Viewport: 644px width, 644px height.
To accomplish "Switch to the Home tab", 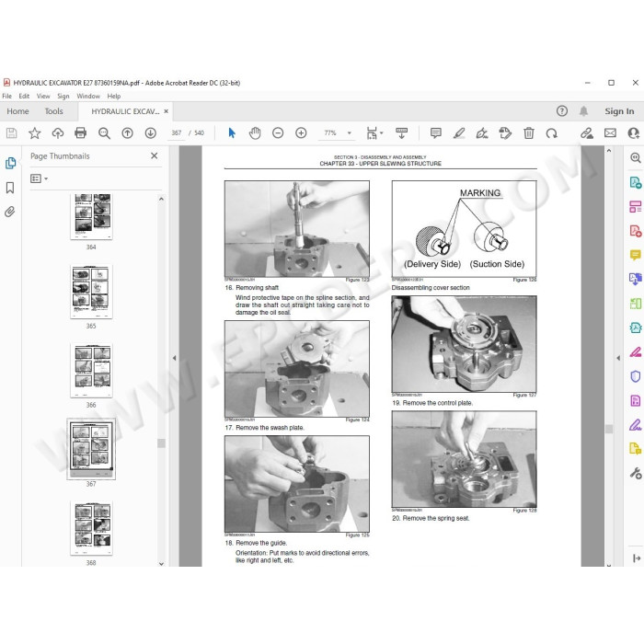I will point(17,111).
